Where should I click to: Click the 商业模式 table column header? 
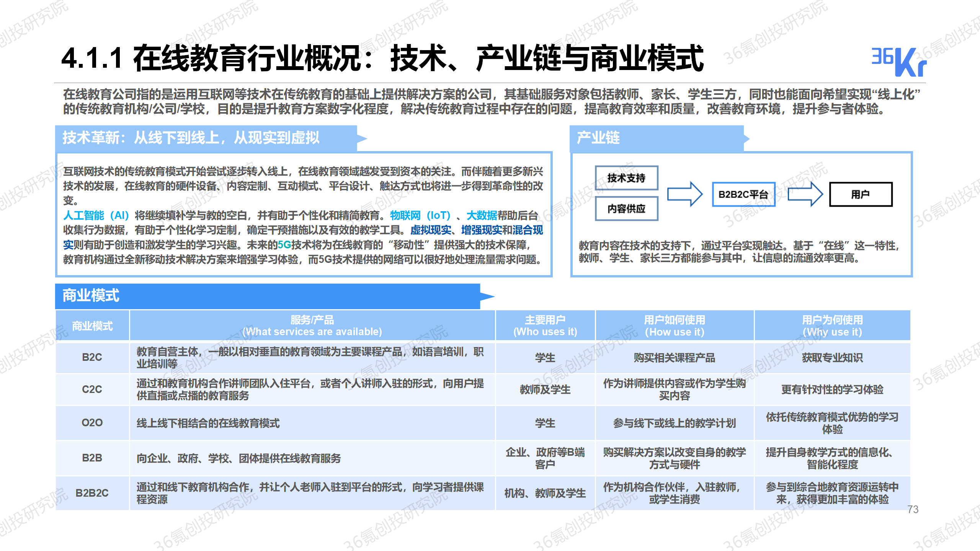(x=92, y=326)
